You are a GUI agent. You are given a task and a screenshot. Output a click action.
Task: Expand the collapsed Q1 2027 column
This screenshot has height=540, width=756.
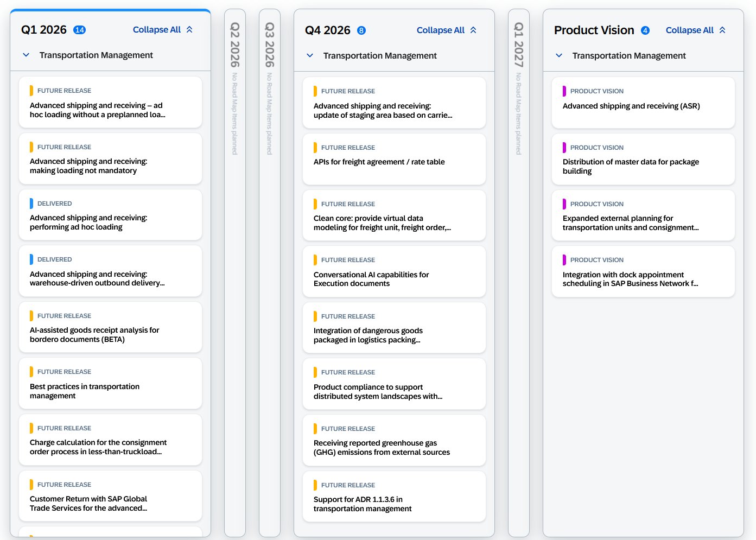coord(519,273)
